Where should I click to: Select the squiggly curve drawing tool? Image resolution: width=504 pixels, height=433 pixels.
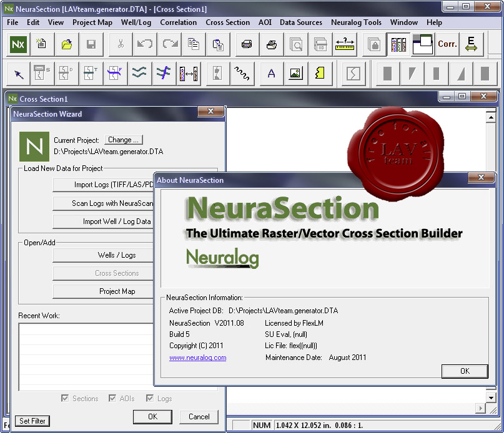click(242, 74)
